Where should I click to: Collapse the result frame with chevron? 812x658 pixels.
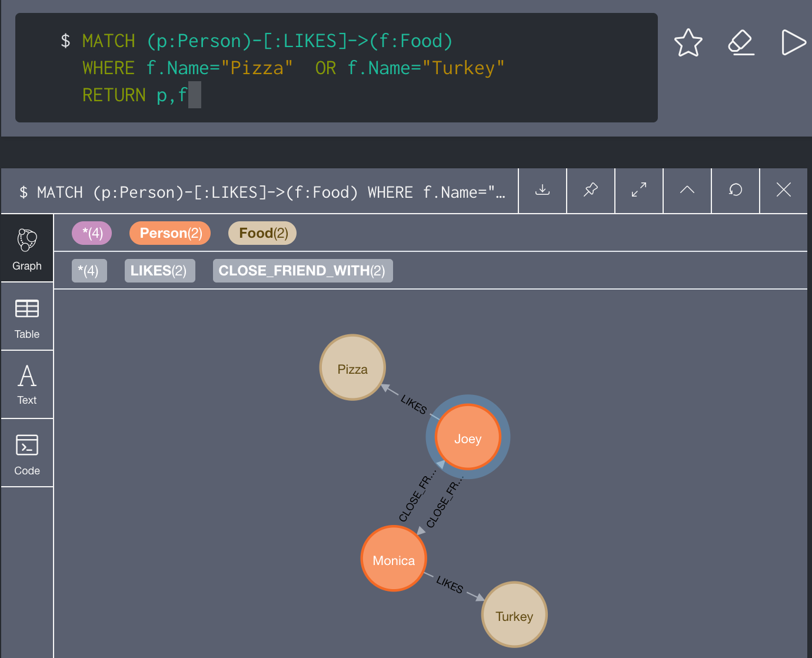click(687, 190)
